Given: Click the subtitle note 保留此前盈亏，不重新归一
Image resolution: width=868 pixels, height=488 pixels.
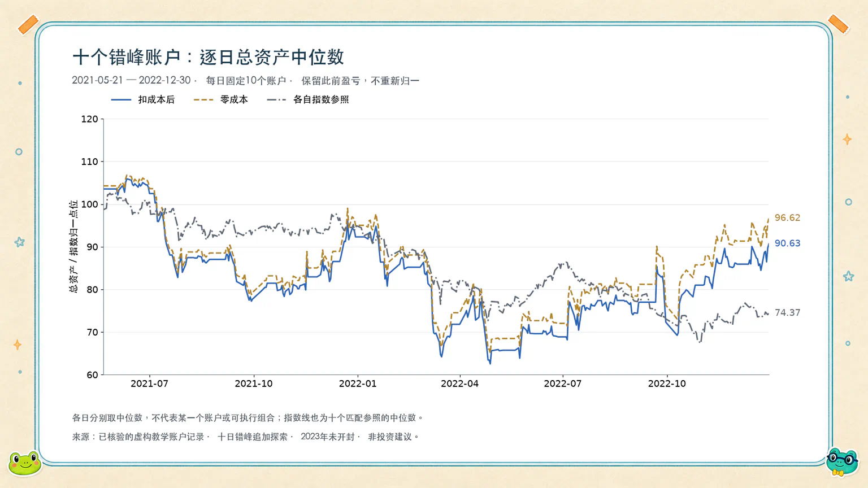Looking at the screenshot, I should click(x=361, y=81).
